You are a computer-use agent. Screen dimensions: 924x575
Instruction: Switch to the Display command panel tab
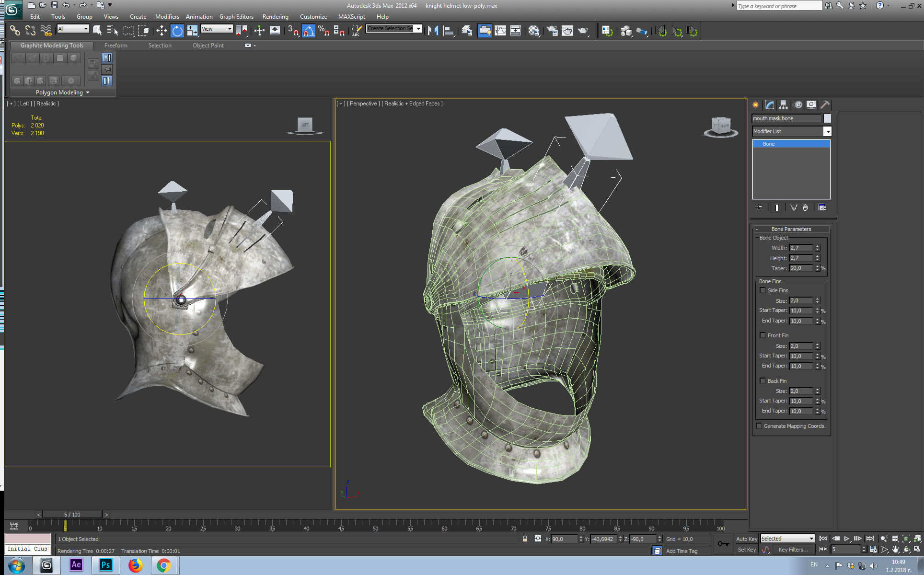(811, 105)
